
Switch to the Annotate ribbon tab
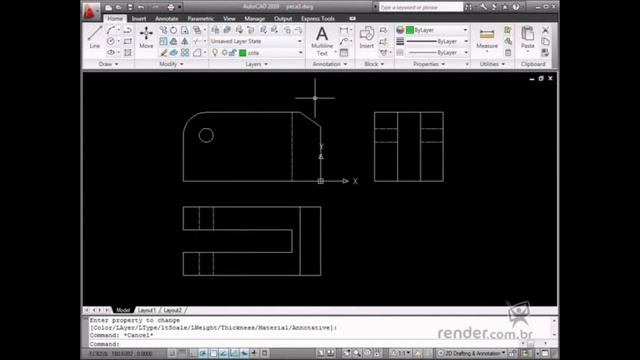point(167,19)
